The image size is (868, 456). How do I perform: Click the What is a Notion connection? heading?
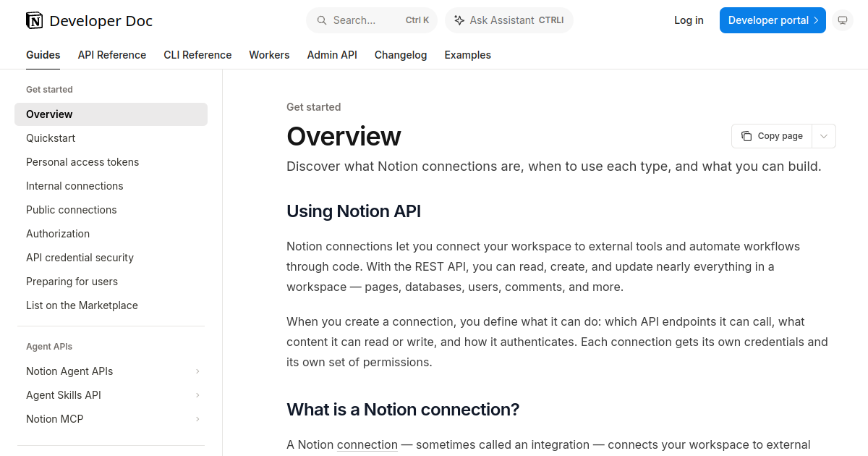pos(403,410)
